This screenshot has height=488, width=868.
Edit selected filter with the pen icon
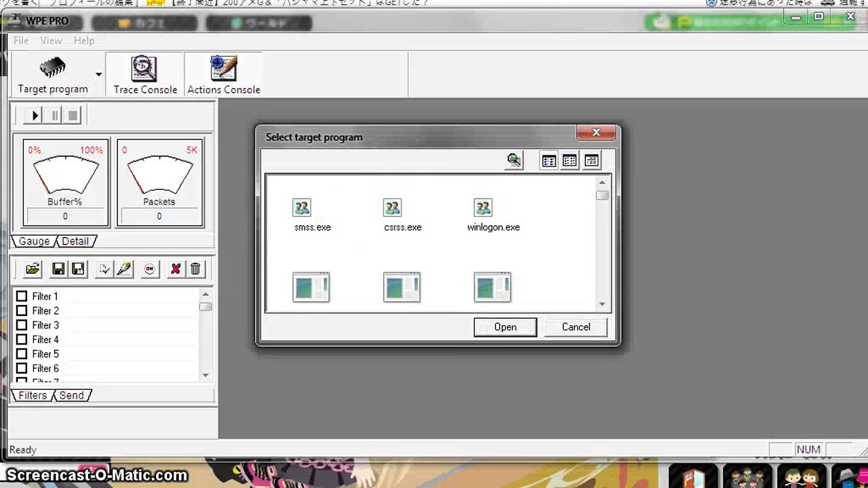pos(123,269)
